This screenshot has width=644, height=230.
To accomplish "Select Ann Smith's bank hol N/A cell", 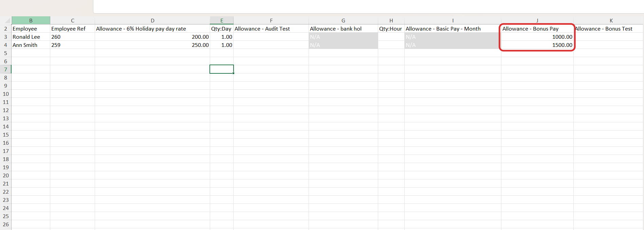I will tap(343, 45).
